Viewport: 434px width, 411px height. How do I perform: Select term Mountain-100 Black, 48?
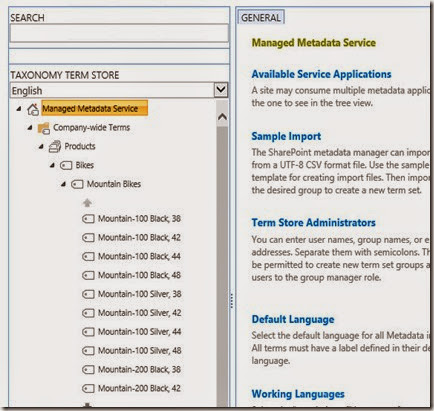coord(139,275)
